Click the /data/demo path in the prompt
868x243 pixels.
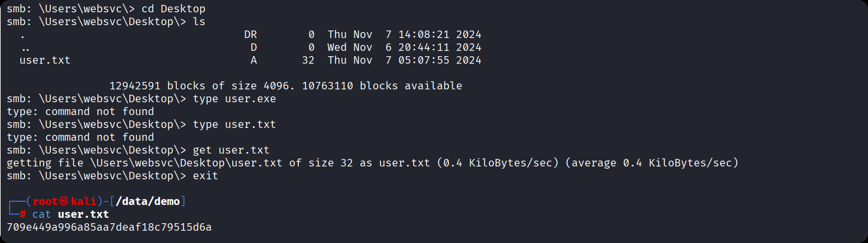click(x=148, y=201)
